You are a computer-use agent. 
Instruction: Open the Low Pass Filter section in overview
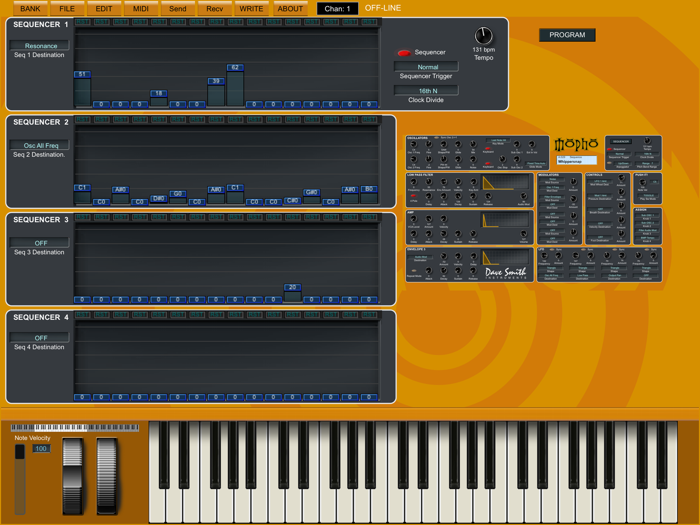click(x=470, y=190)
